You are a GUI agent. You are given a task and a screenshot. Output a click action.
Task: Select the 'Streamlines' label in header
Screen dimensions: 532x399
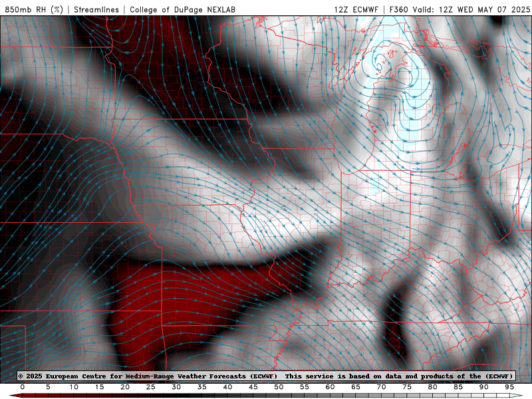tap(96, 9)
